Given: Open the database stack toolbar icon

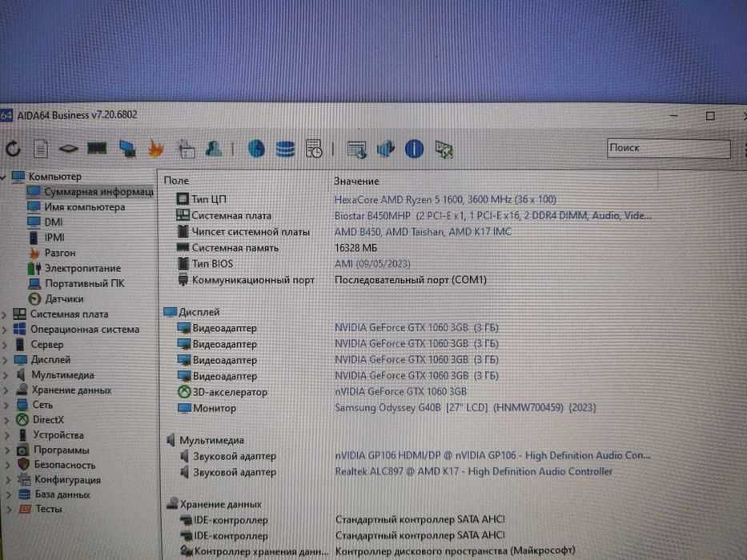Looking at the screenshot, I should (x=285, y=149).
